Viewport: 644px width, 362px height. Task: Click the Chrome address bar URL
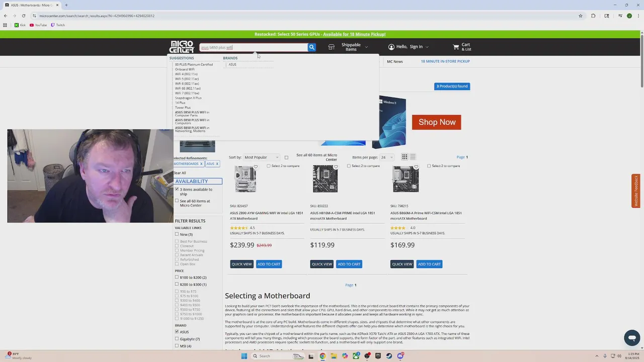pyautogui.click(x=97, y=16)
